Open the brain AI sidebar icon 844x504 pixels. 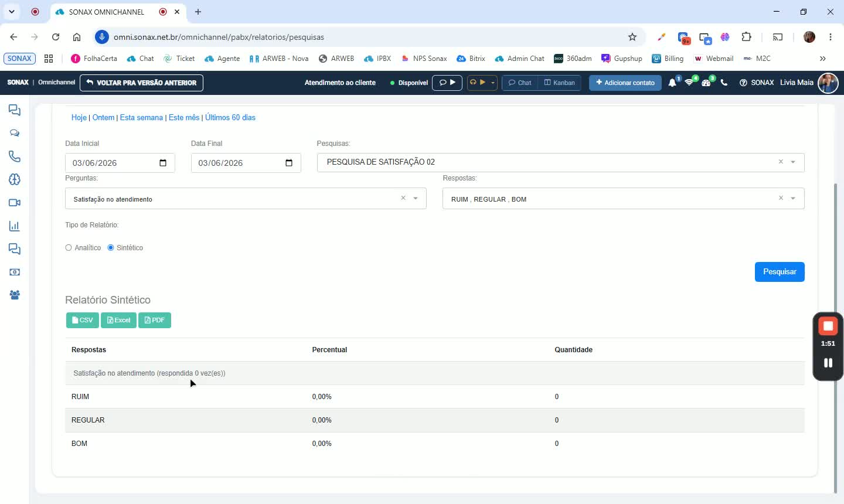tap(15, 179)
